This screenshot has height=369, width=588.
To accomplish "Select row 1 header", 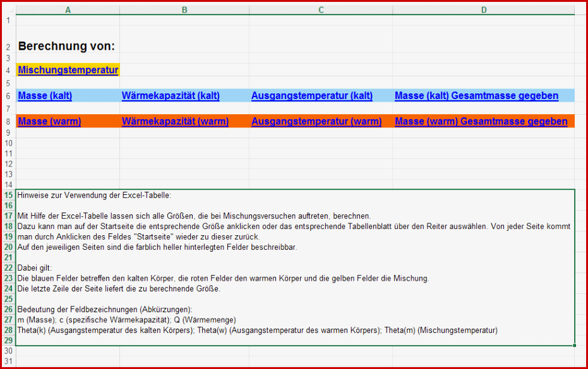I will (x=8, y=20).
